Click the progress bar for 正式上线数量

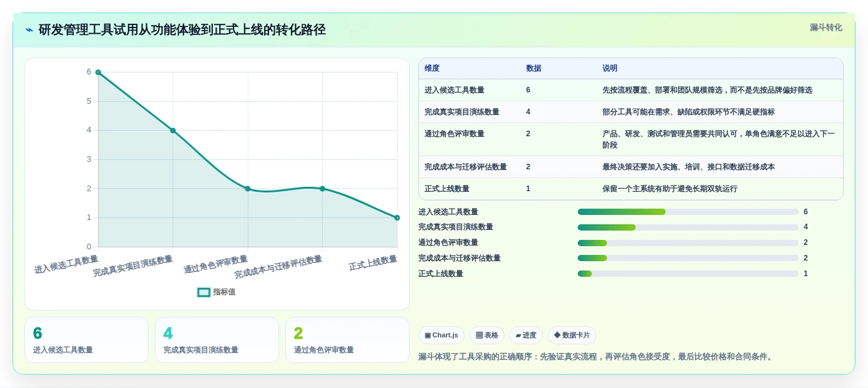[688, 274]
